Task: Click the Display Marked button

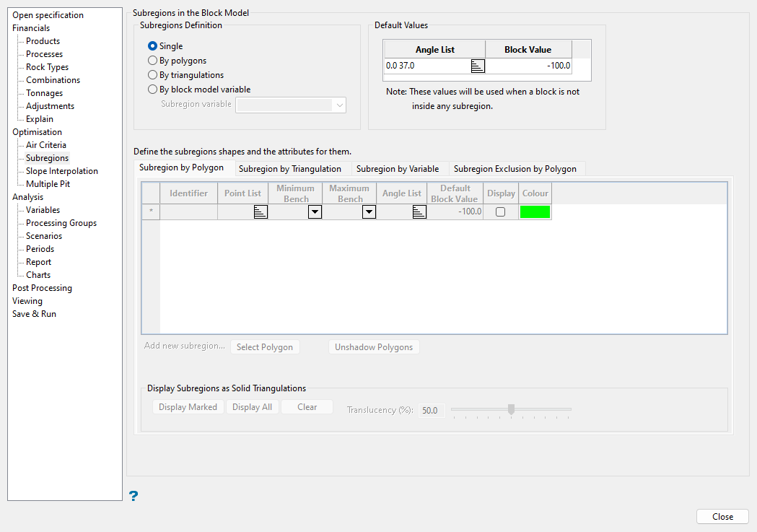Action: coord(188,407)
